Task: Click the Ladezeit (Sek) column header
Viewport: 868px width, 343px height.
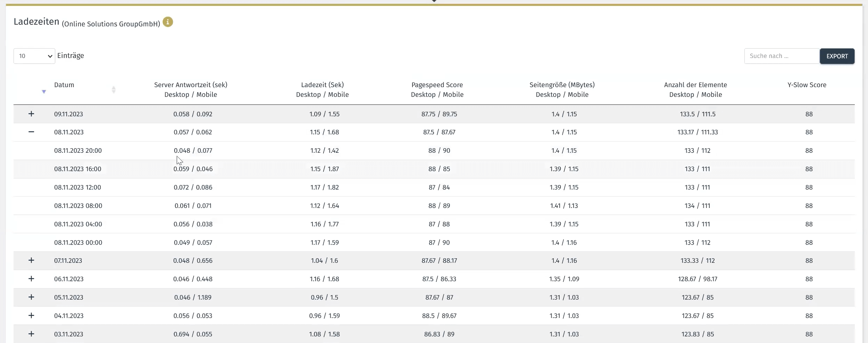Action: tap(322, 90)
